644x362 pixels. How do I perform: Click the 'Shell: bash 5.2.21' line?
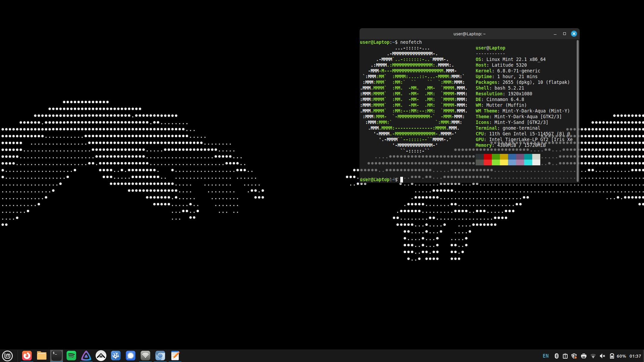tap(500, 88)
